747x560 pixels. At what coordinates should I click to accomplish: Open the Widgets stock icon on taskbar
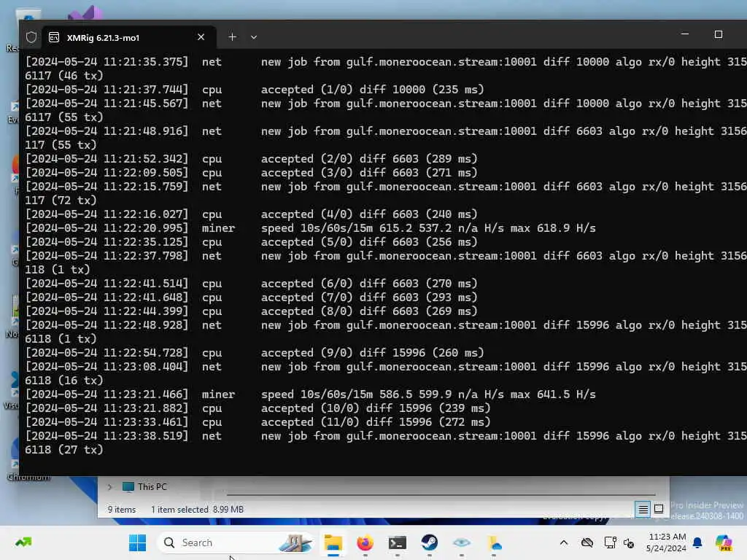click(23, 542)
